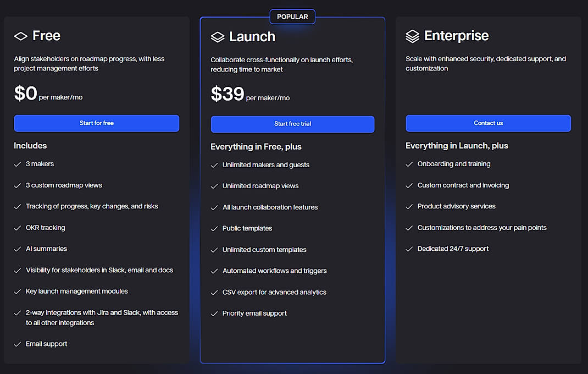This screenshot has width=588, height=374.
Task: Select the Enterprise plan heading
Action: pos(456,36)
